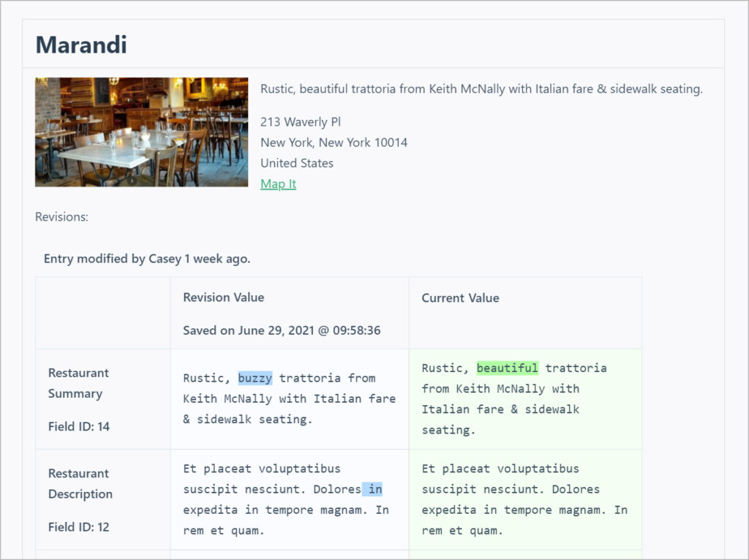This screenshot has width=749, height=560.
Task: Click the 'New York, New York 10014' line
Action: (334, 143)
